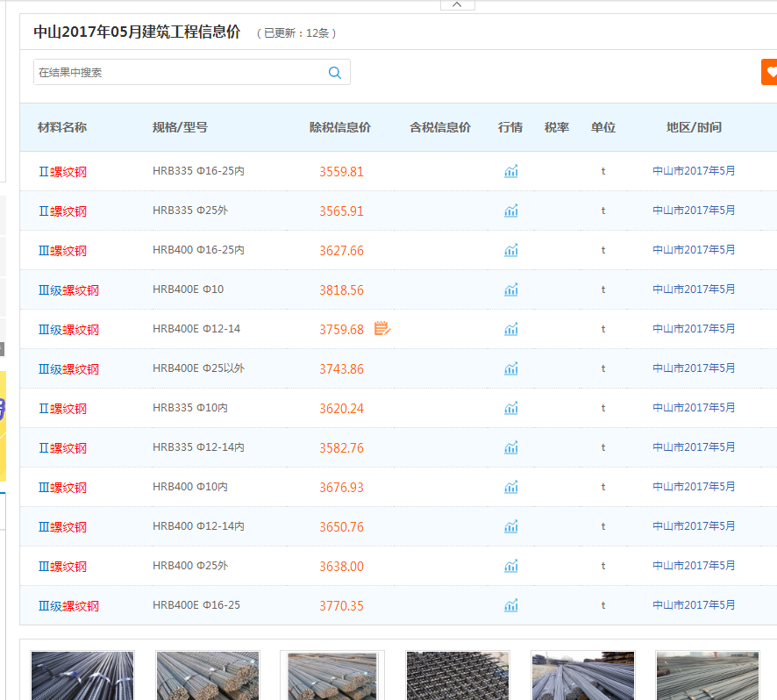Open Ⅱ螺纹钢 link for HRB335 Φ12-14内
This screenshot has width=777, height=700.
(63, 448)
